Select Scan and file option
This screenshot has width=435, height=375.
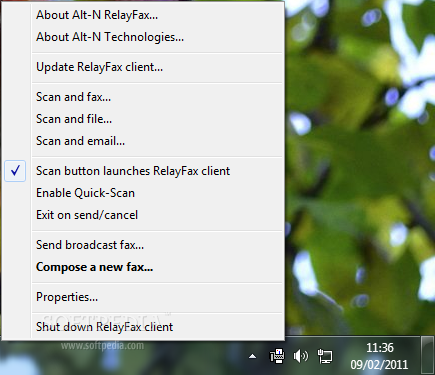[x=158, y=119]
